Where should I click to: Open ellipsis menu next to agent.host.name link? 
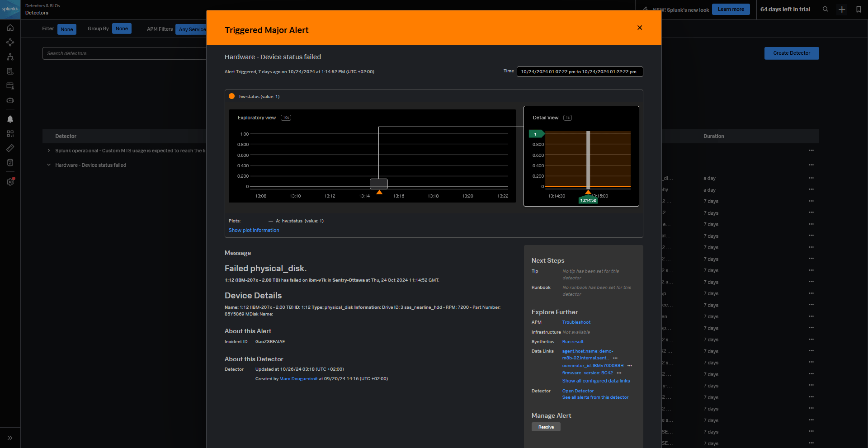(615, 358)
